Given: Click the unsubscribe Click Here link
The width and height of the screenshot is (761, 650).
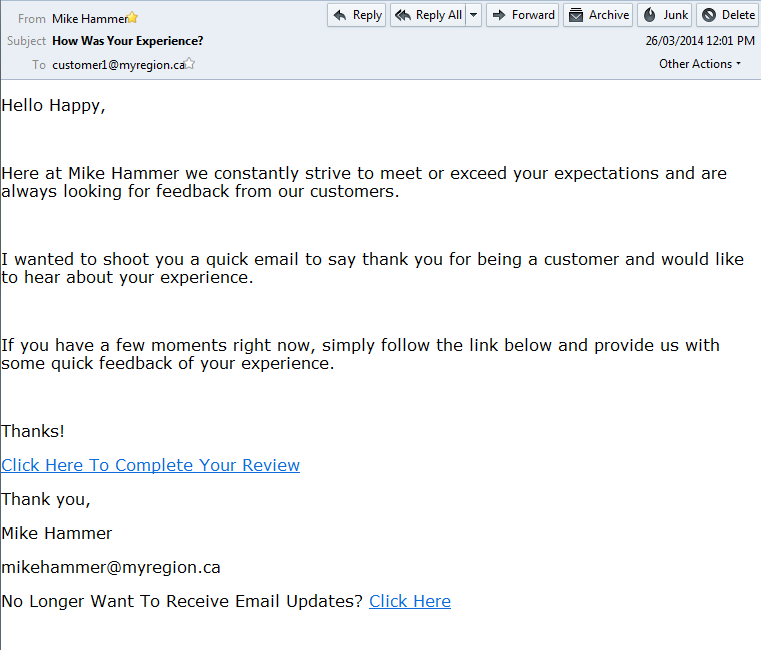Looking at the screenshot, I should pyautogui.click(x=410, y=601).
